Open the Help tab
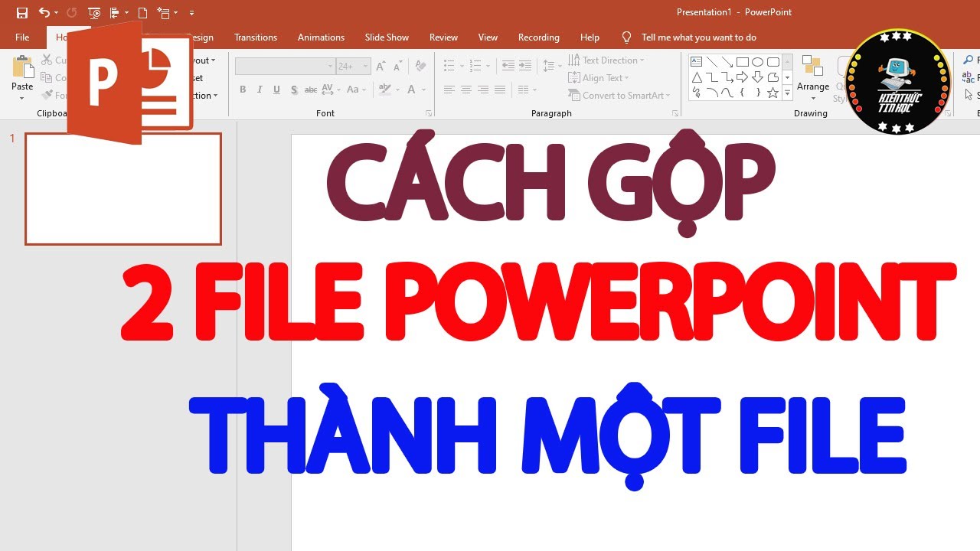 point(590,37)
